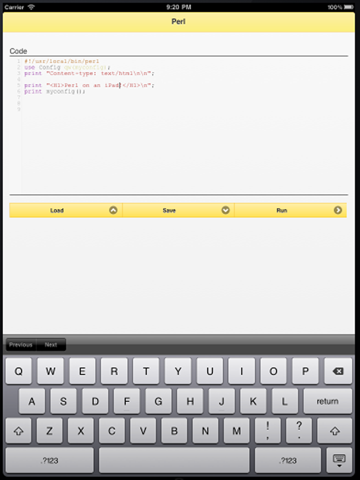Tap the Load button

click(x=66, y=210)
